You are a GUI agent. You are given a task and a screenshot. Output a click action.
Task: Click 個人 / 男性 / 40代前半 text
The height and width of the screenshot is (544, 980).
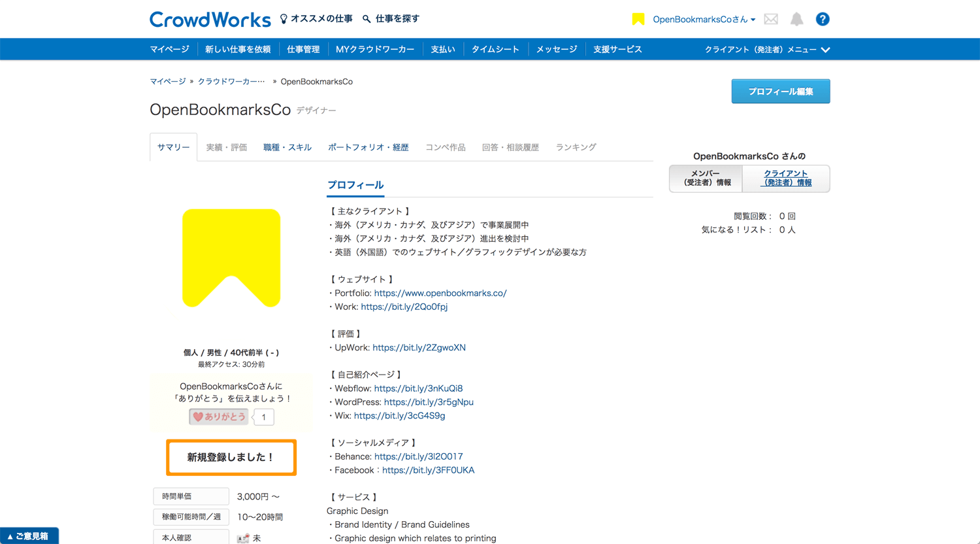[231, 352]
